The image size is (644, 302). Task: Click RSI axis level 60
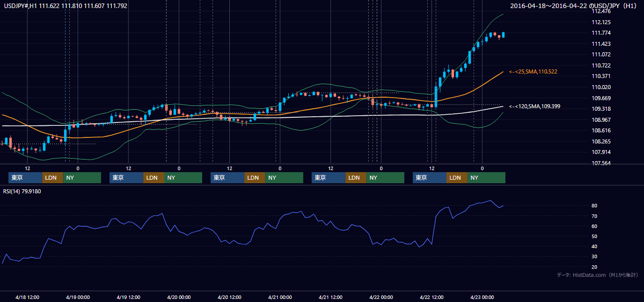tap(594, 226)
